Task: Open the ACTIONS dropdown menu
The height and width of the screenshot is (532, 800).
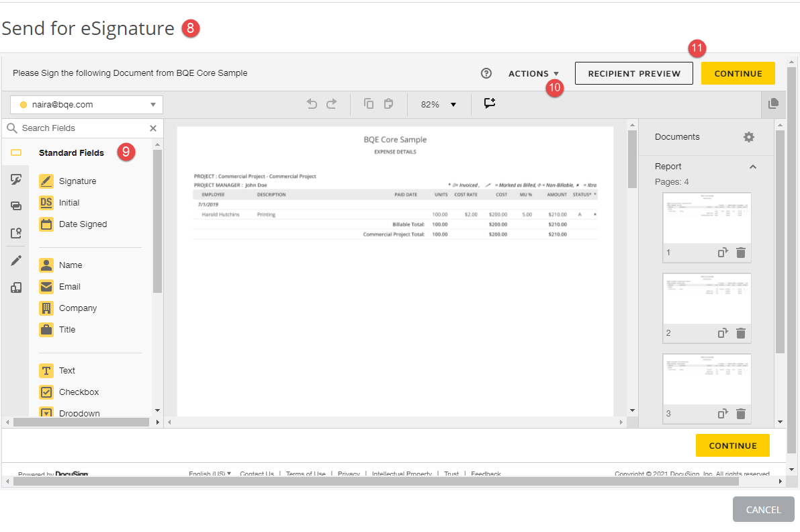Action: (534, 73)
